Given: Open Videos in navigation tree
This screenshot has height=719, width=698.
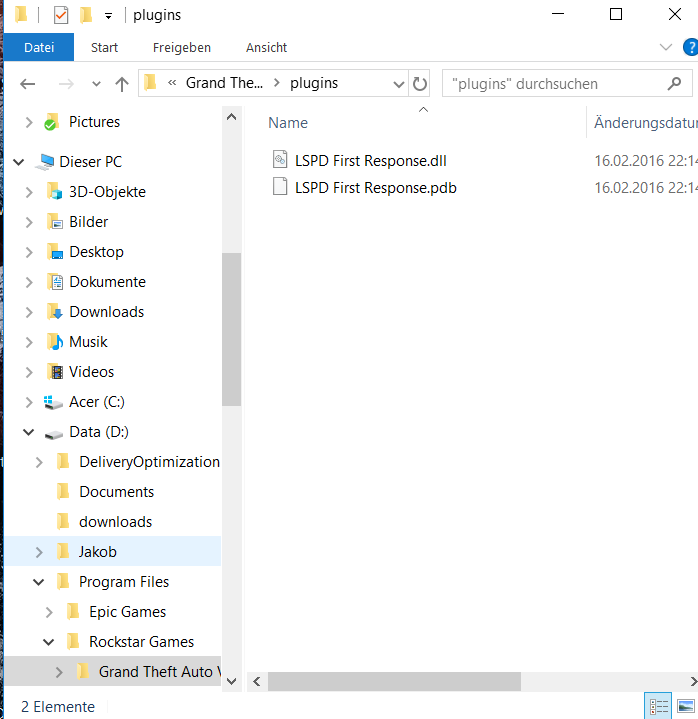Looking at the screenshot, I should pyautogui.click(x=91, y=372).
